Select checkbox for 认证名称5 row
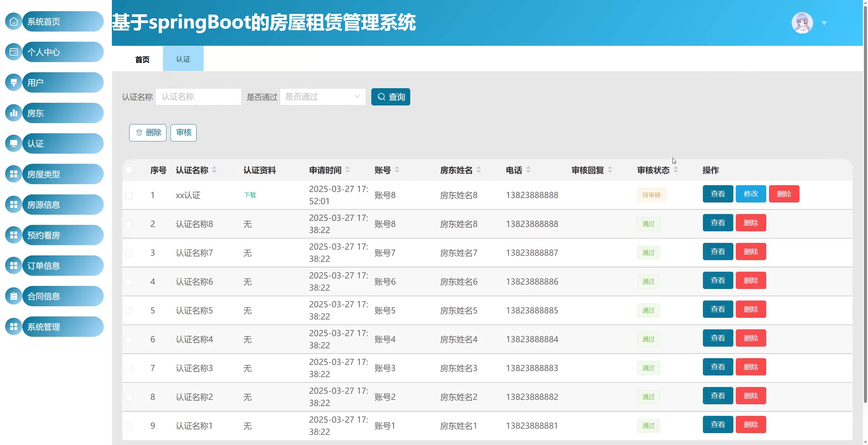The width and height of the screenshot is (868, 445). [x=129, y=311]
